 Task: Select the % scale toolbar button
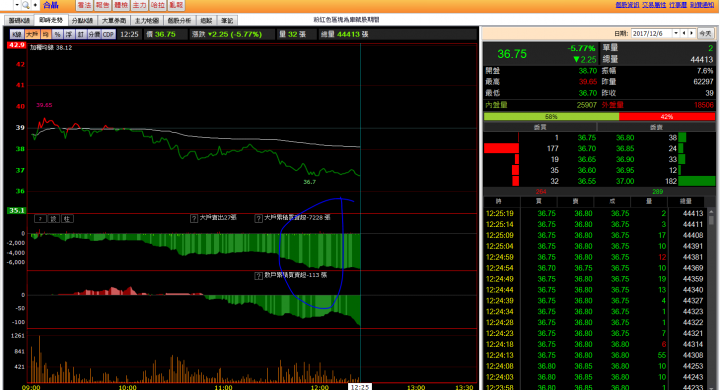(57, 34)
